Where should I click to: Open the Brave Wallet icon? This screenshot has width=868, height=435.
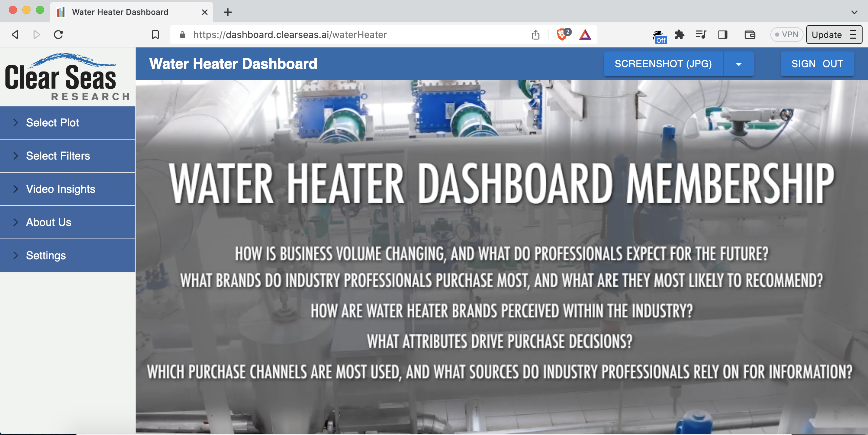[x=750, y=34]
